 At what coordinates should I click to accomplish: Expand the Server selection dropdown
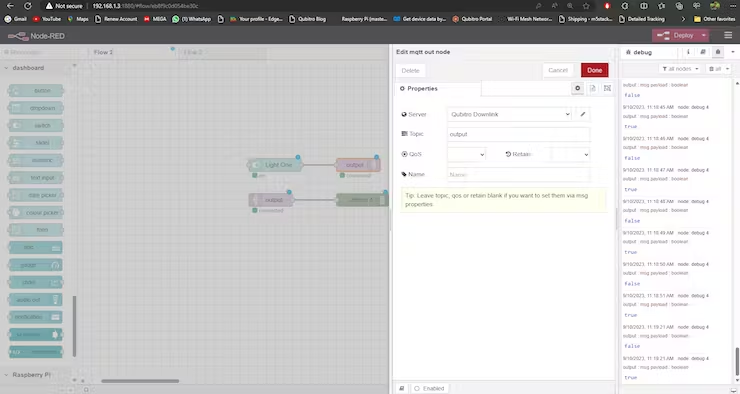tap(509, 114)
